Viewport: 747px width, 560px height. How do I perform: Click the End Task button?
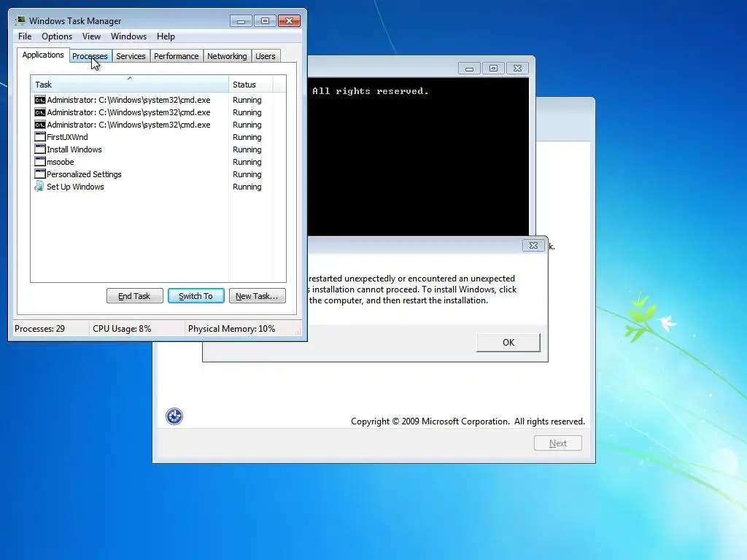point(135,296)
